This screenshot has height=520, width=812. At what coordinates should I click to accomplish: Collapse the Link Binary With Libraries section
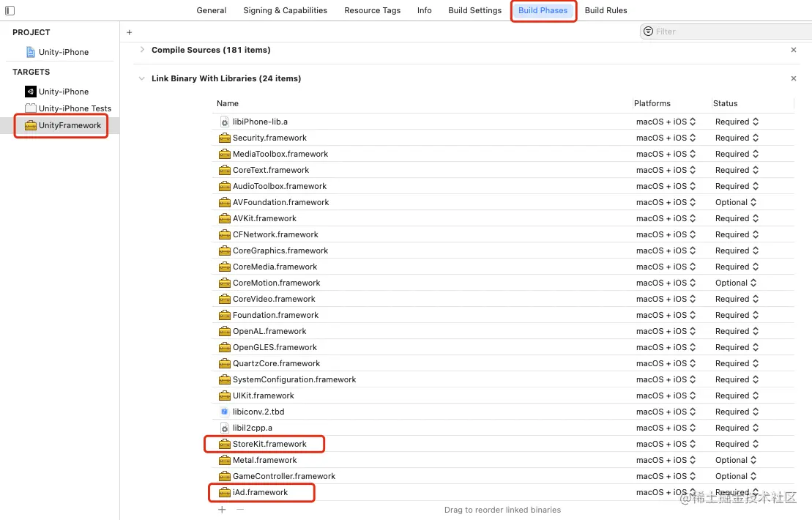click(142, 78)
